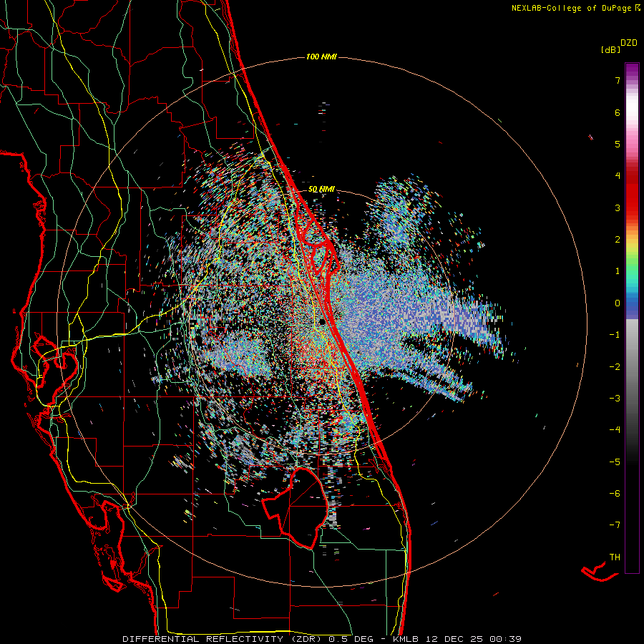Viewport: 644px width, 644px height.
Task: Click the 2 value on color scale
Action: (x=618, y=240)
